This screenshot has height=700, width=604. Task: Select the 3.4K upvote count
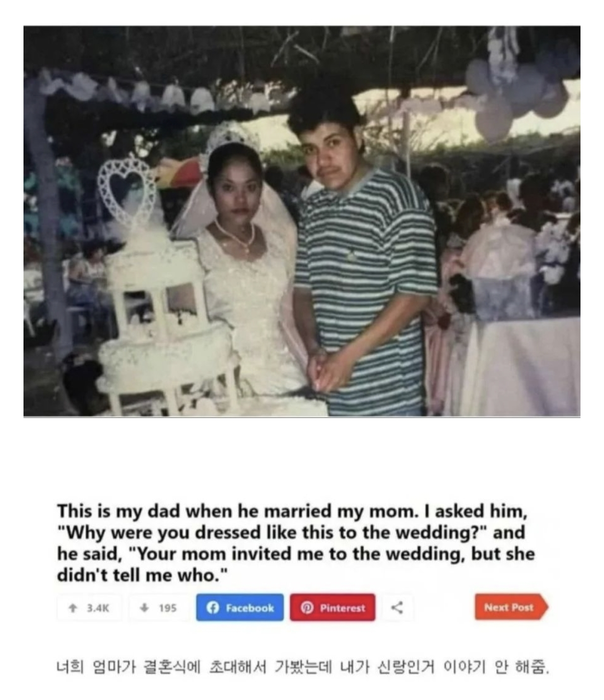pyautogui.click(x=98, y=608)
